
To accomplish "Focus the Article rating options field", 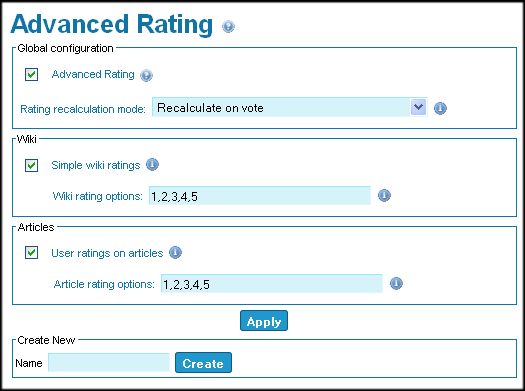I will [x=272, y=284].
